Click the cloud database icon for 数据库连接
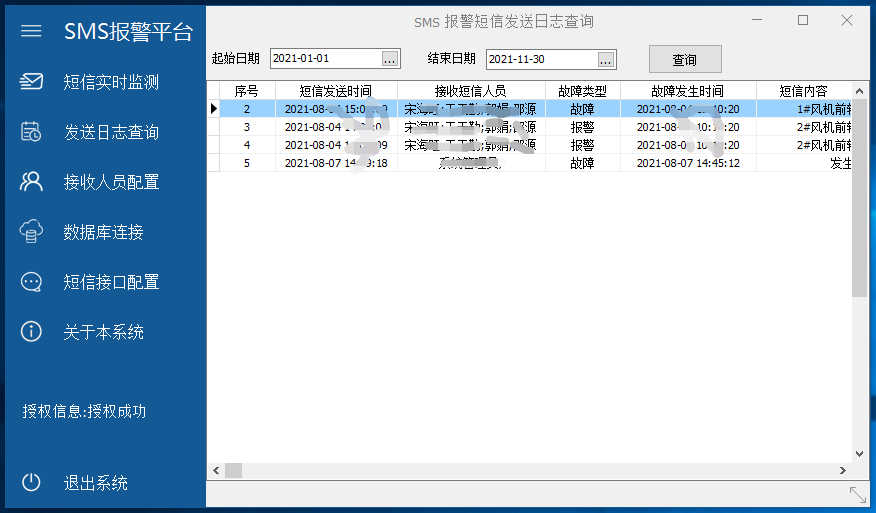 [x=32, y=232]
